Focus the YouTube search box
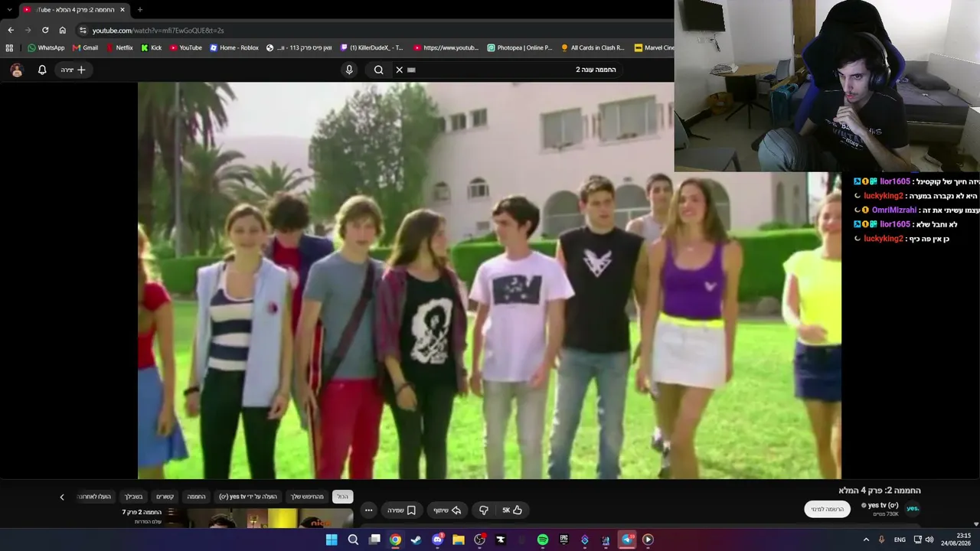980x551 pixels. pos(513,70)
